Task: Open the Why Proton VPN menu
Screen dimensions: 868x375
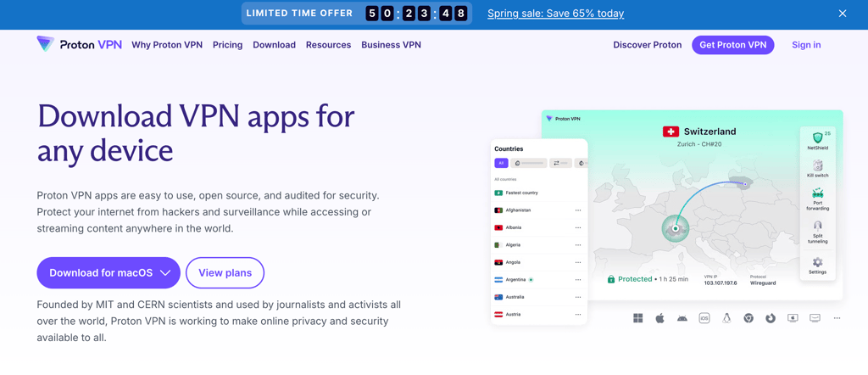Action: 167,45
